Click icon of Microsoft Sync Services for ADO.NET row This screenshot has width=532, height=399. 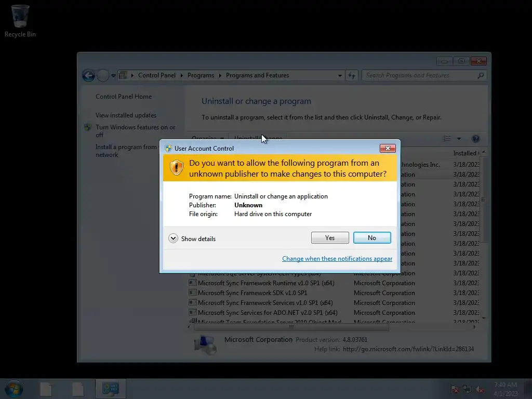(x=192, y=312)
